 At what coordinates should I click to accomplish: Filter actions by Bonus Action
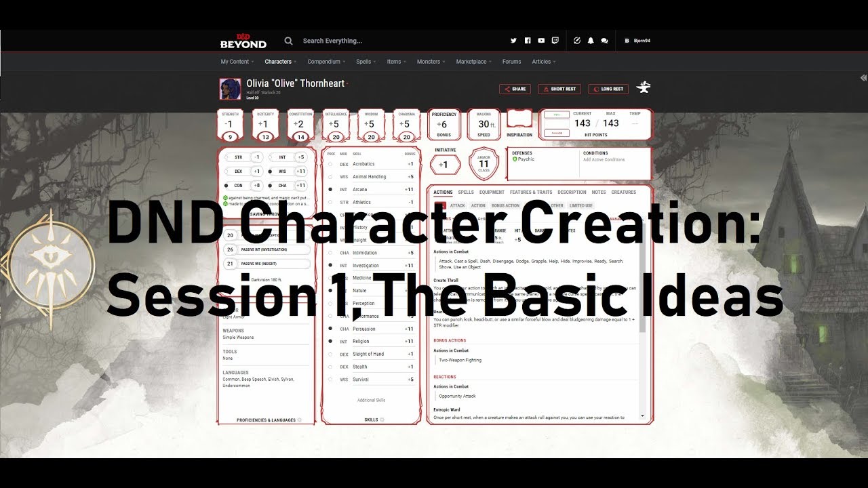[x=505, y=205]
